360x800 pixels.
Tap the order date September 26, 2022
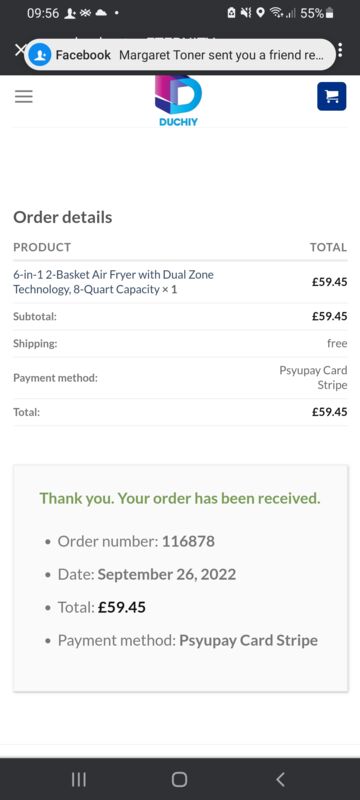pyautogui.click(x=167, y=574)
